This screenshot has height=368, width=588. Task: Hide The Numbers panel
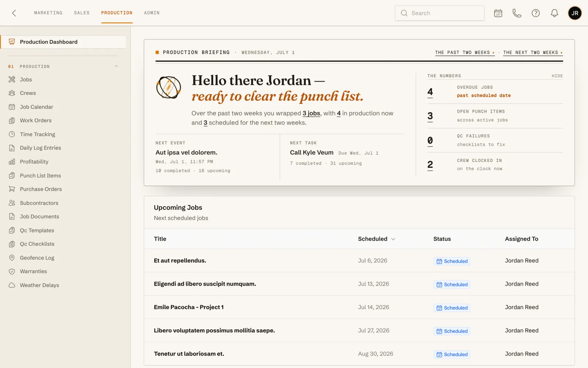click(557, 76)
